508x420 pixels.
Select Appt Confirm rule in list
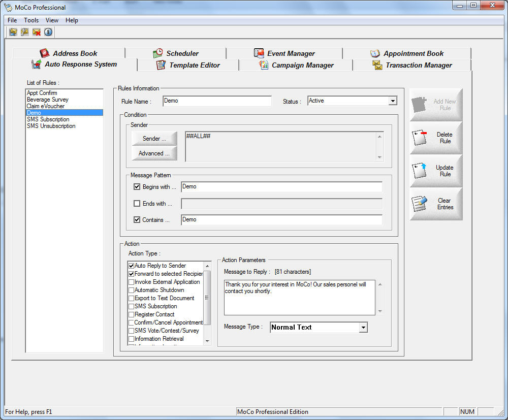point(64,93)
